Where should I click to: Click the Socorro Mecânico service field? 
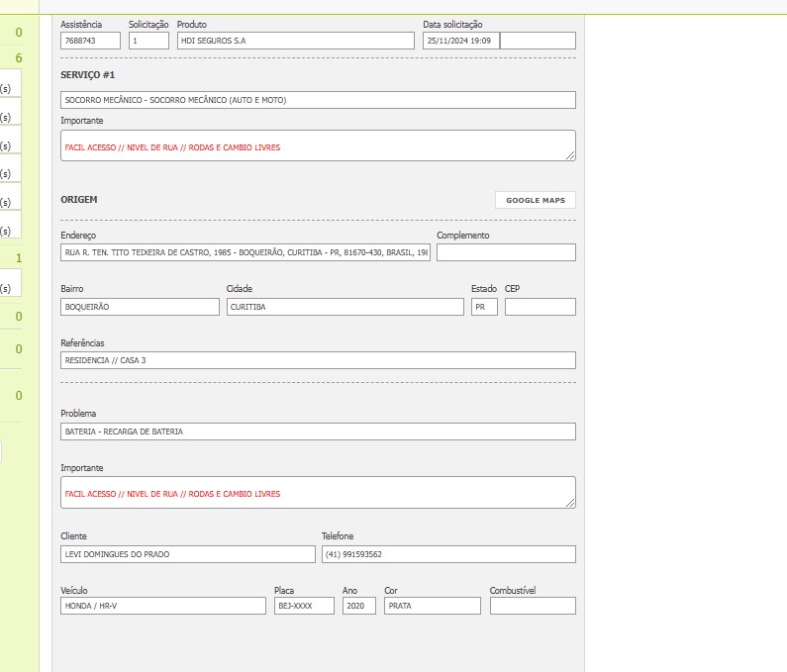pos(317,100)
